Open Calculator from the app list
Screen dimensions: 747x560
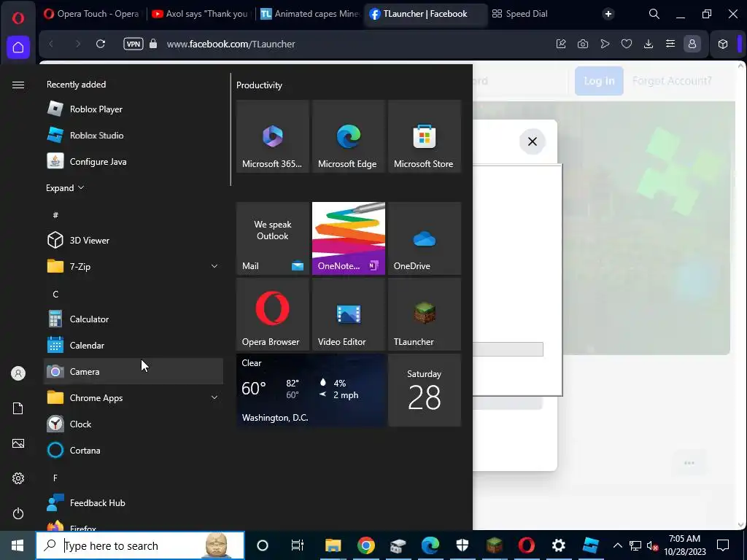pos(133,319)
